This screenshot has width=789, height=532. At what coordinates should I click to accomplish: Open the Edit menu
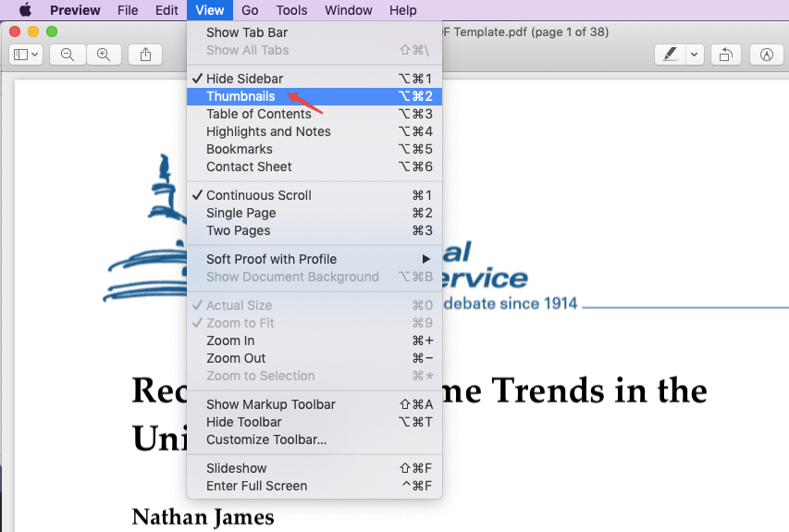pyautogui.click(x=166, y=10)
